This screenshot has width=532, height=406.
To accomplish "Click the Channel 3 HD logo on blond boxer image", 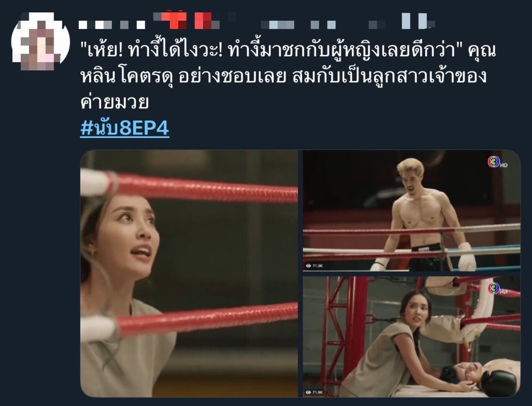I will (x=497, y=162).
